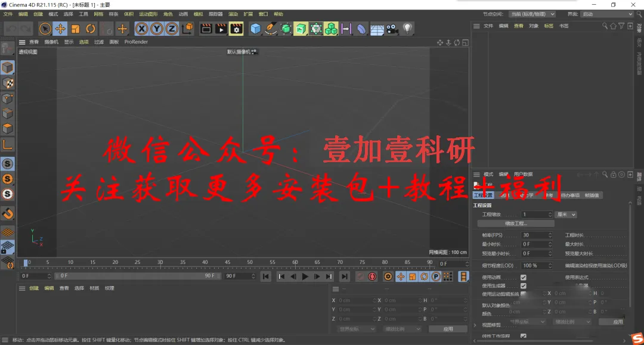The image size is (644, 345).
Task: Open the 节点空间 dropdown
Action: pyautogui.click(x=532, y=14)
